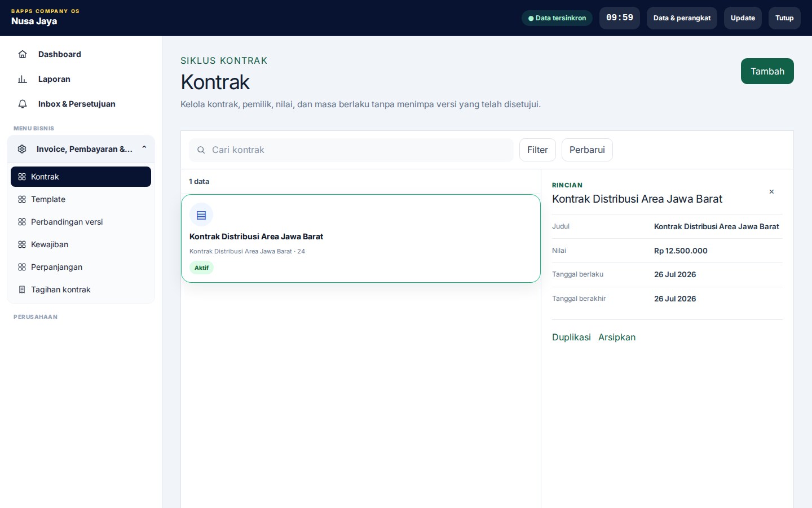Viewport: 812px width, 508px height.
Task: Click the Tanggal berakhir date value
Action: pyautogui.click(x=675, y=299)
